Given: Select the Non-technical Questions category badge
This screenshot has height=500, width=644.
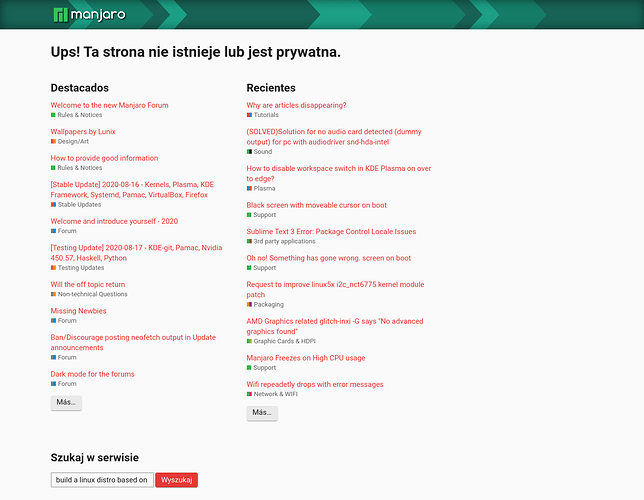Looking at the screenshot, I should click(x=89, y=294).
